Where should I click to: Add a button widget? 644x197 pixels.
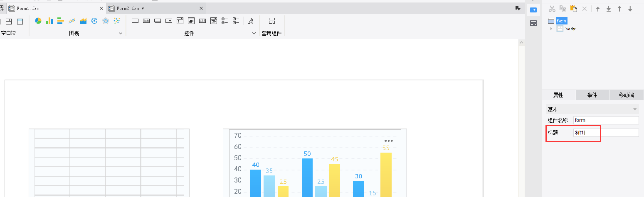[158, 21]
